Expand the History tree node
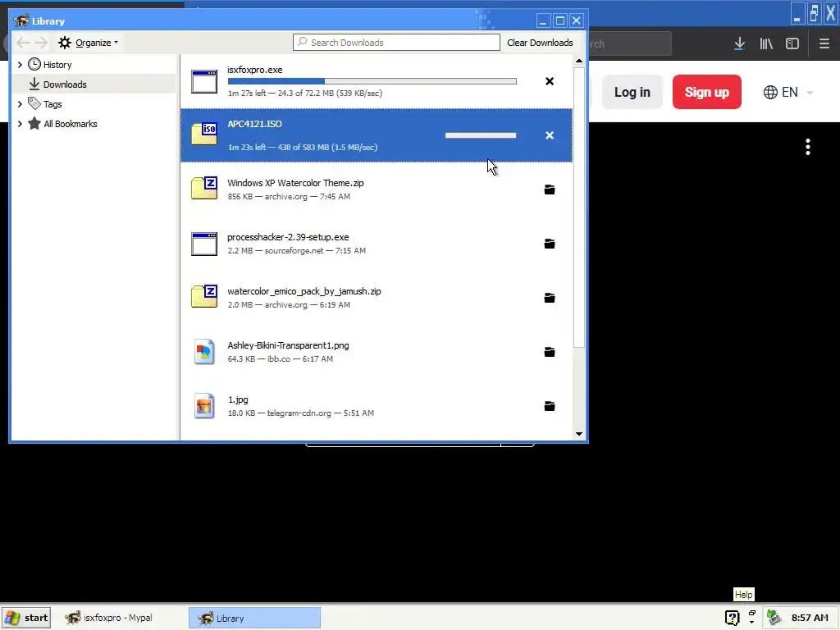Screen dimensions: 840x630 click(20, 65)
